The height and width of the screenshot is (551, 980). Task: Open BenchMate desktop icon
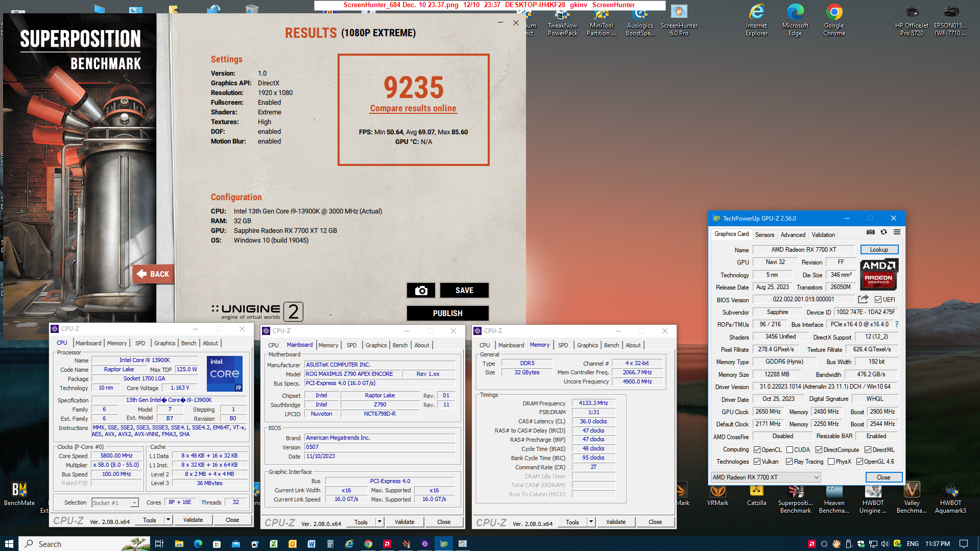pyautogui.click(x=19, y=494)
